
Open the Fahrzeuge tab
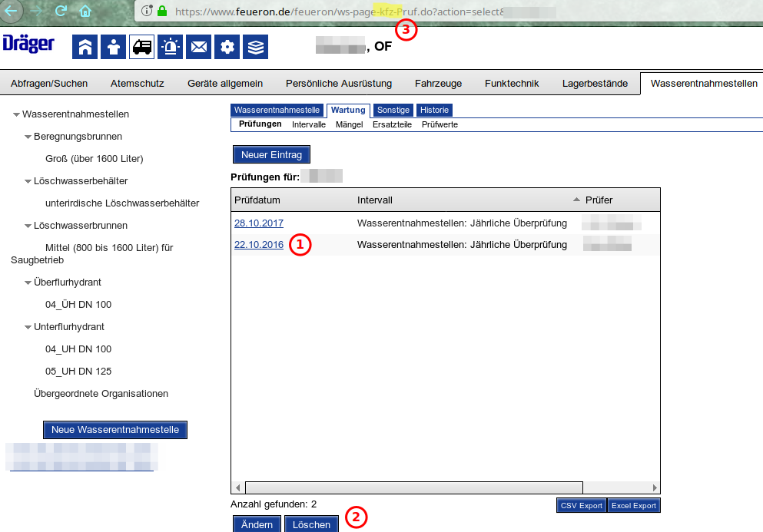pos(438,84)
